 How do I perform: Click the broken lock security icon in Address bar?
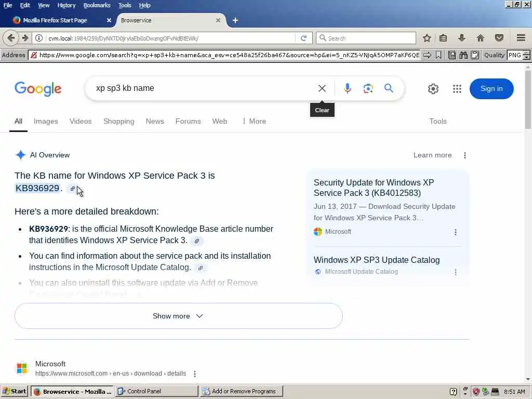click(x=33, y=55)
